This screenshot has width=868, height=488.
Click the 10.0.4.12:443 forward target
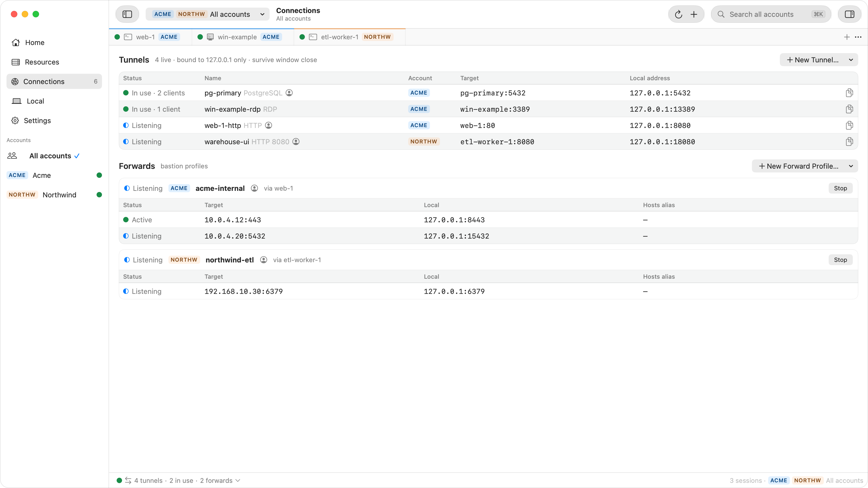[x=233, y=220]
